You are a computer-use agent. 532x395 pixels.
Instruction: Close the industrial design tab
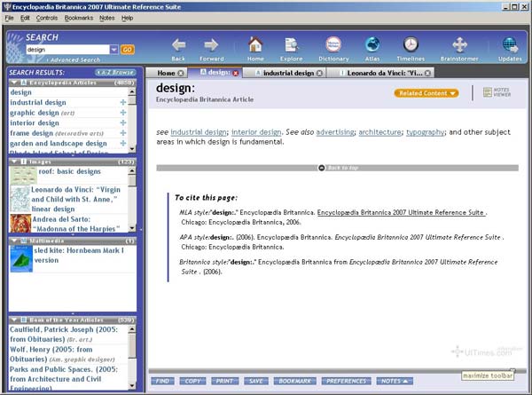pos(319,73)
